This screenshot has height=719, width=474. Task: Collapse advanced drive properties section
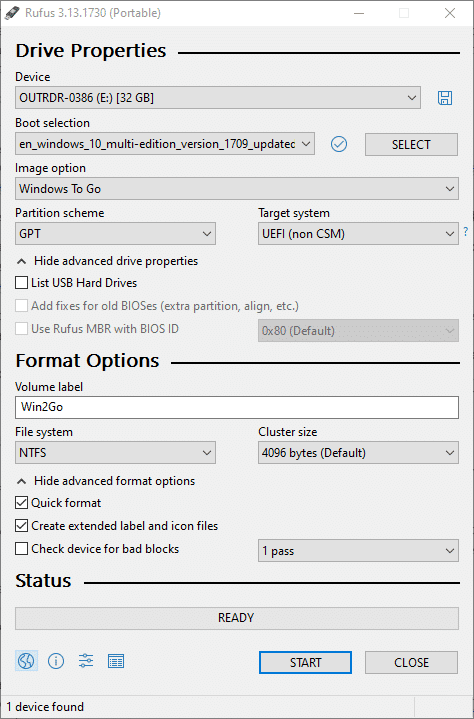point(107,261)
